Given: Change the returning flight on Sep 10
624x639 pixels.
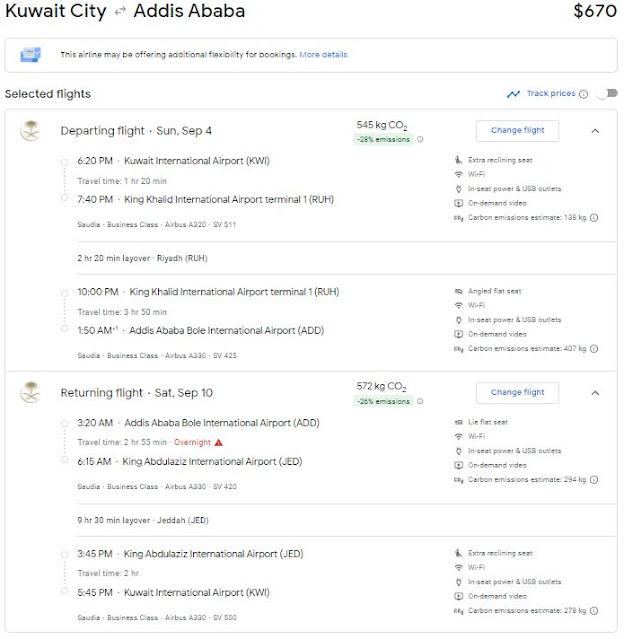Looking at the screenshot, I should (517, 392).
